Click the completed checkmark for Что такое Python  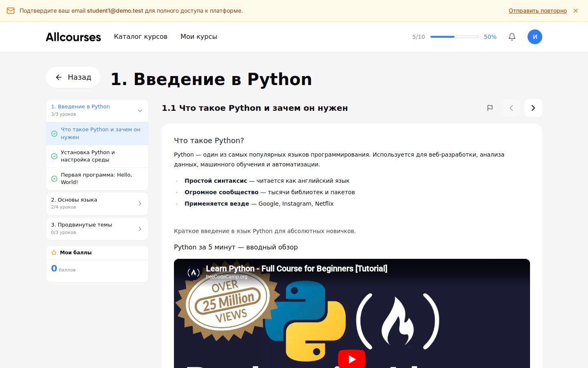point(54,134)
